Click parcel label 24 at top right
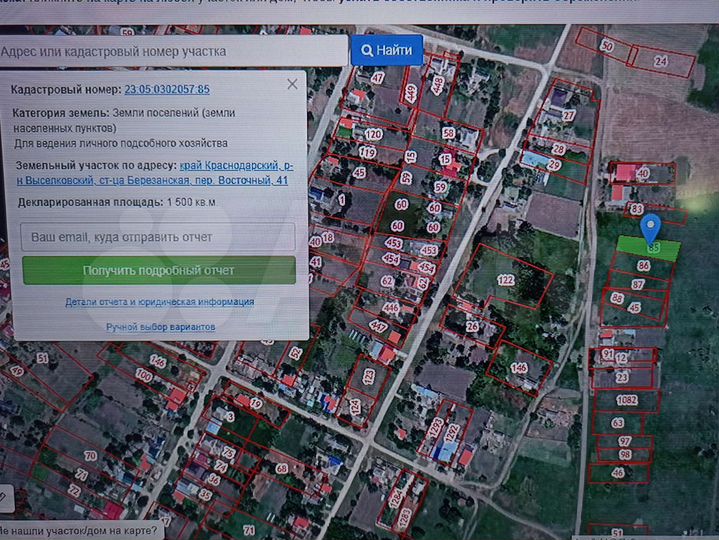719x540 pixels. (x=660, y=61)
